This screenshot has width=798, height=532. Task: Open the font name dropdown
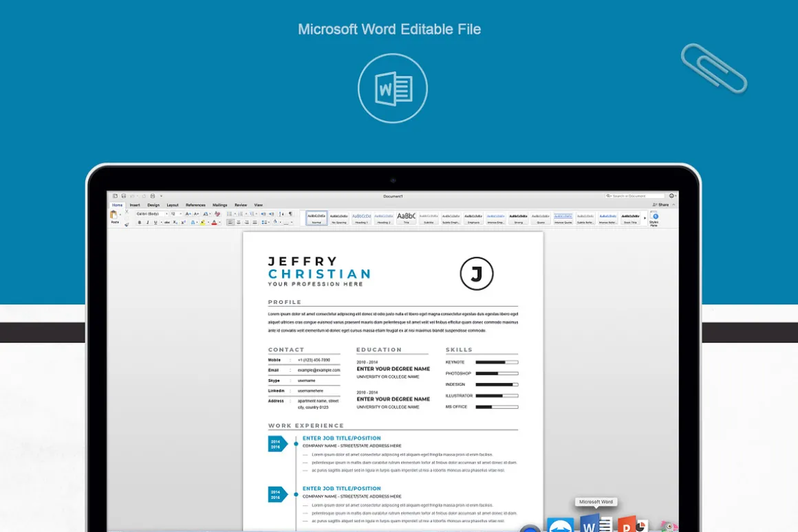pos(166,214)
